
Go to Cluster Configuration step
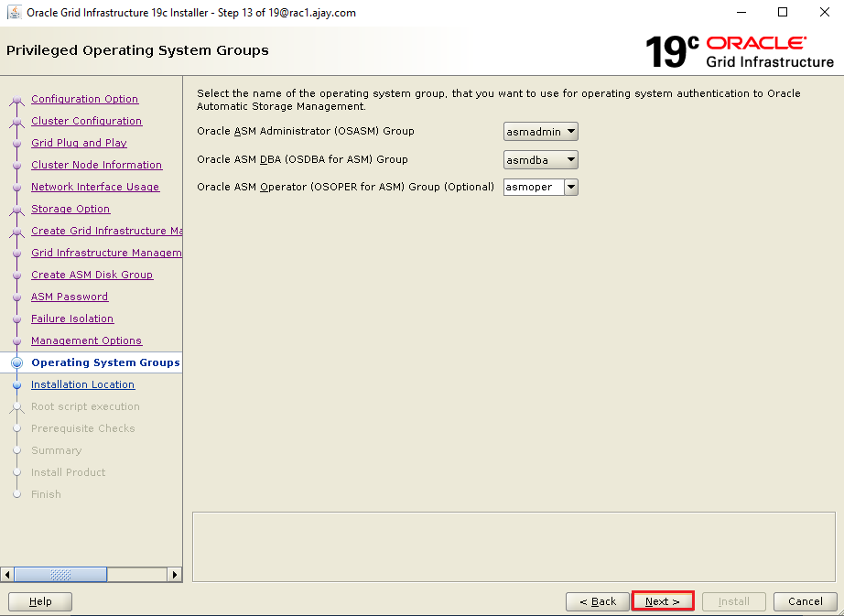[x=87, y=121]
